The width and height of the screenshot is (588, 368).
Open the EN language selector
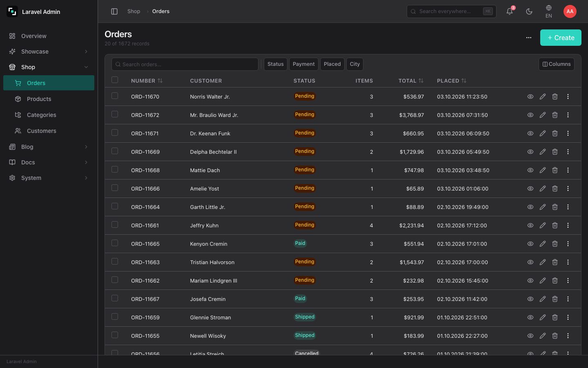549,11
